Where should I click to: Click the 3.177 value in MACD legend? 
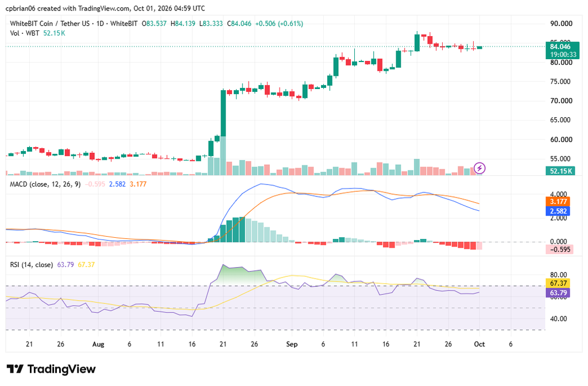(x=138, y=184)
